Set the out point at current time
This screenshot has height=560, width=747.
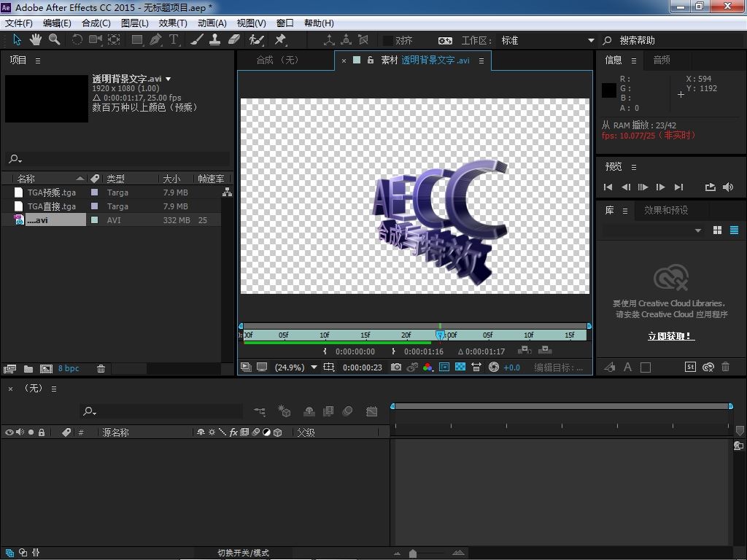[393, 351]
